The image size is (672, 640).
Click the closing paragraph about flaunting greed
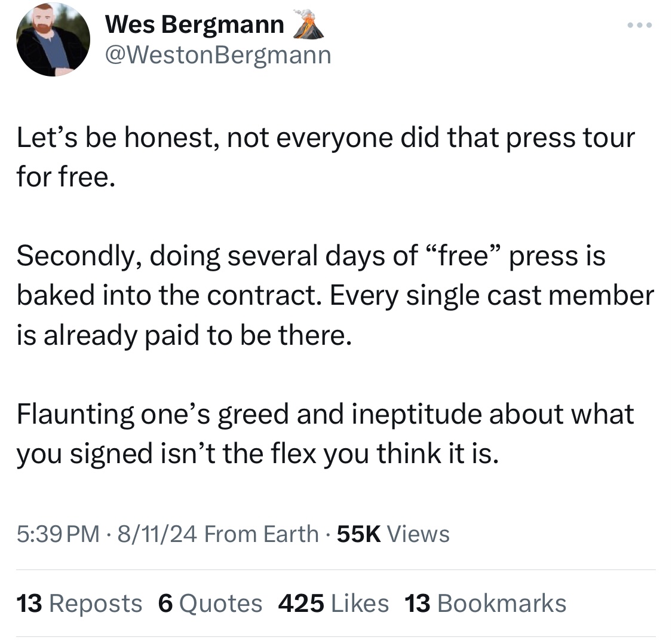(x=326, y=433)
